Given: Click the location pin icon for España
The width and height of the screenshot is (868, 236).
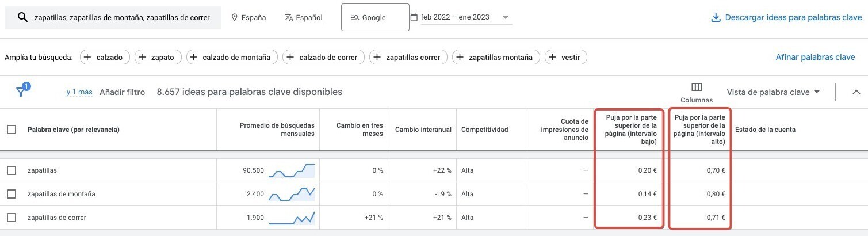Looking at the screenshot, I should tap(235, 17).
